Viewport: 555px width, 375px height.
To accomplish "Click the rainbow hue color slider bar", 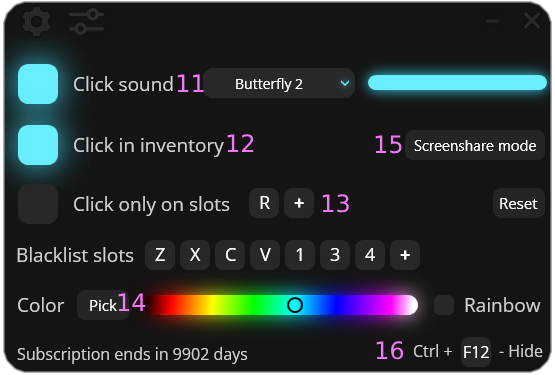I will (282, 305).
